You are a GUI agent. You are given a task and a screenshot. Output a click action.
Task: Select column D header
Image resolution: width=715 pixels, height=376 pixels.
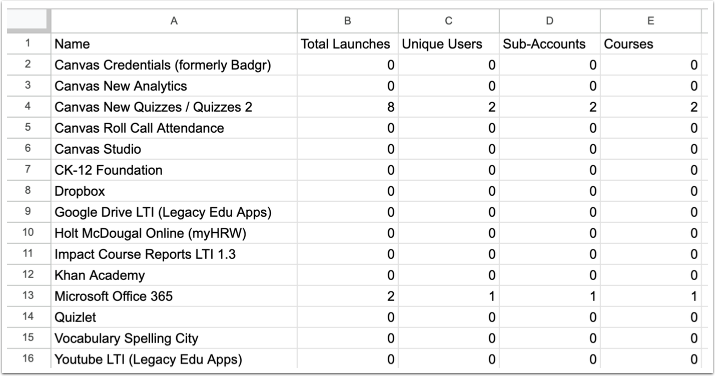[x=550, y=21]
